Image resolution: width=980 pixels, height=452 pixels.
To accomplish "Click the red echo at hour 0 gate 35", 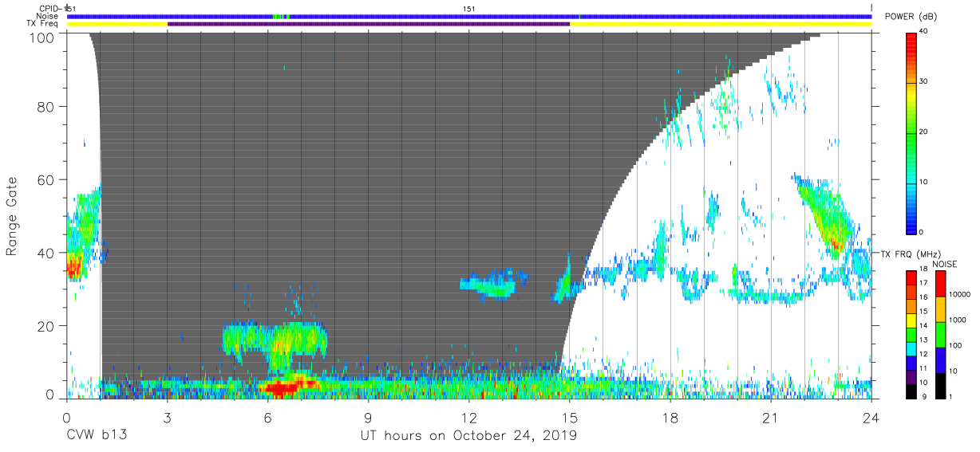I will tap(73, 266).
